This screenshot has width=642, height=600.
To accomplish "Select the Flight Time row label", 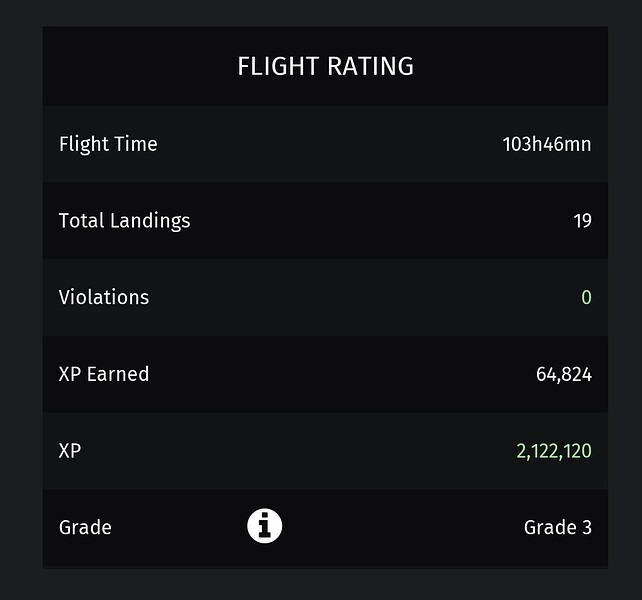I will [x=108, y=144].
